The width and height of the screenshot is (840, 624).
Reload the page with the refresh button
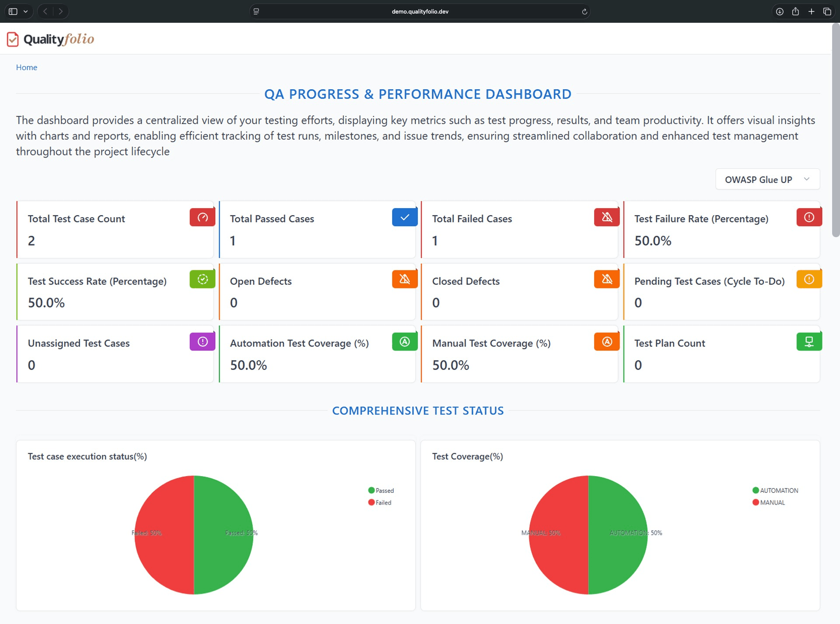click(584, 11)
